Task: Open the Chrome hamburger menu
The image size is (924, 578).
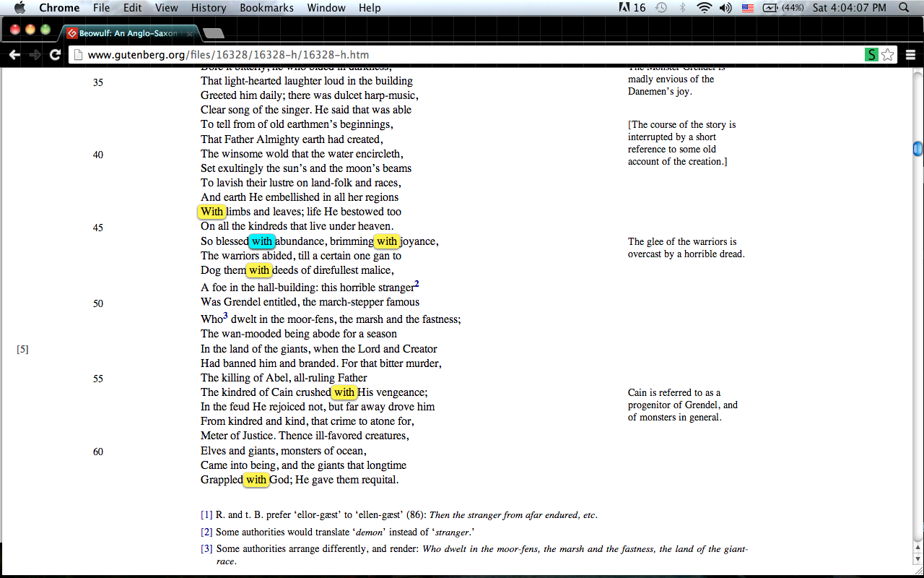Action: [910, 55]
